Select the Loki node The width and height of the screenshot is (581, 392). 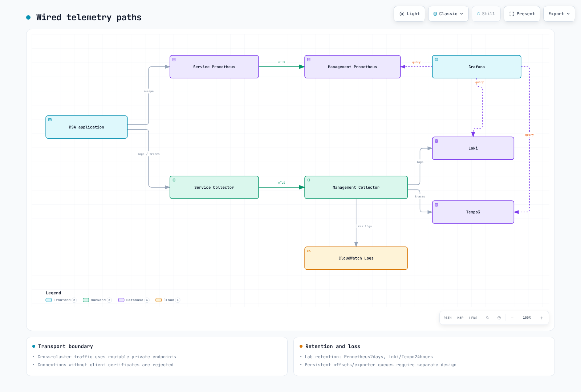[473, 148]
